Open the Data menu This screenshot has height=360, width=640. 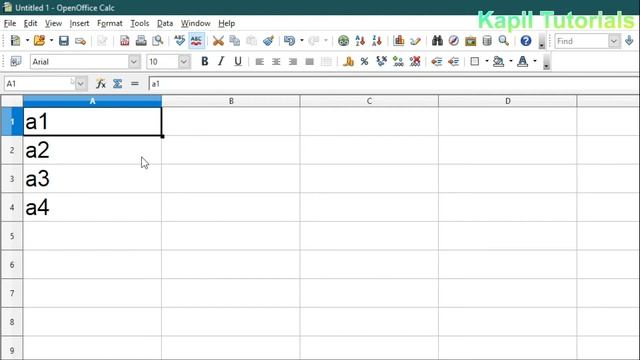[x=165, y=23]
